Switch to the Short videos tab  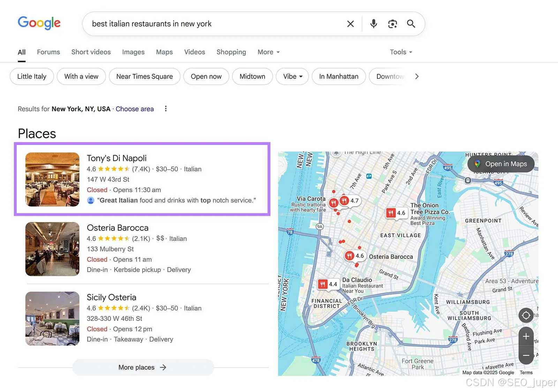pyautogui.click(x=91, y=52)
